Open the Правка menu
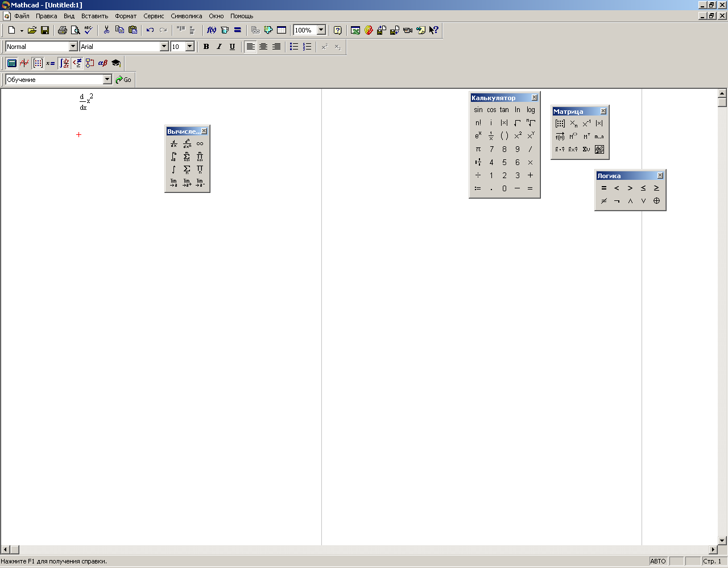 [x=46, y=16]
